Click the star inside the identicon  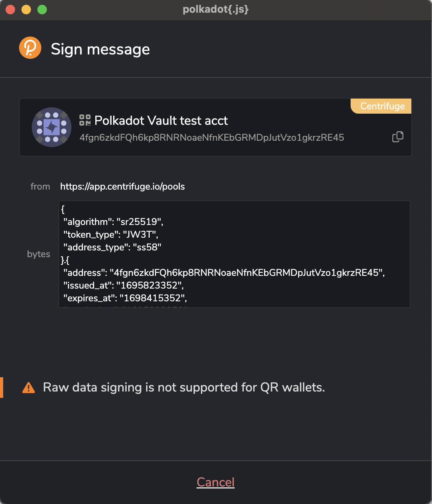pyautogui.click(x=52, y=127)
